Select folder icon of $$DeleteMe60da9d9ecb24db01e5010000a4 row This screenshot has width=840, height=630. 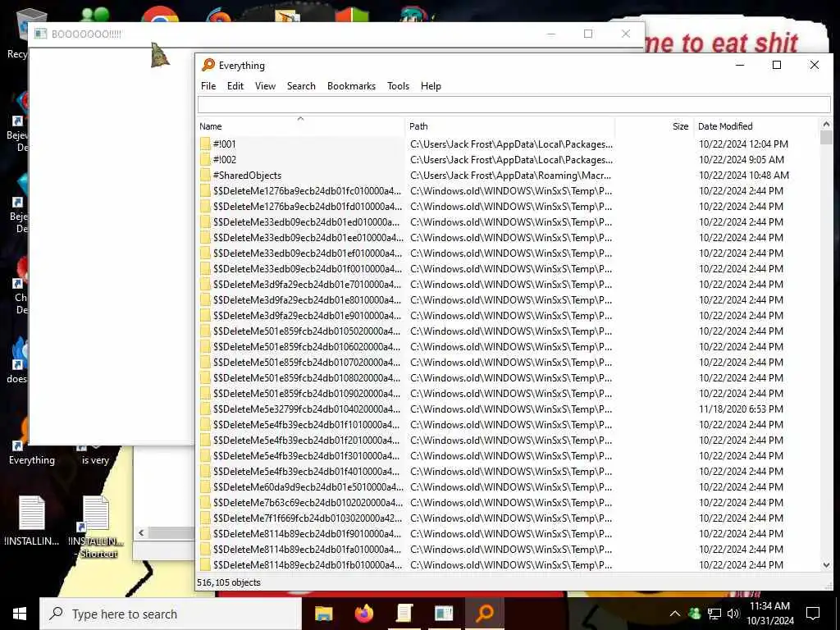tap(205, 487)
